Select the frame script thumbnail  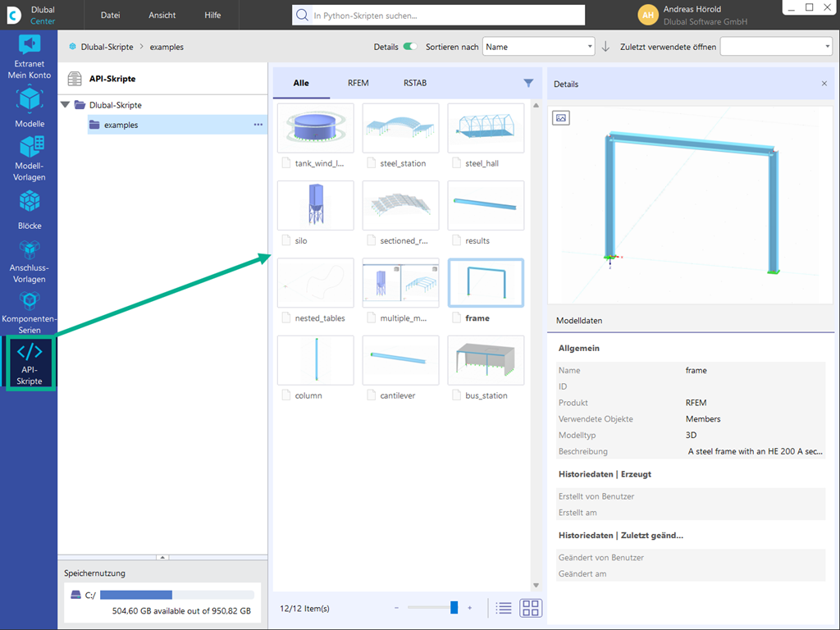(x=486, y=283)
